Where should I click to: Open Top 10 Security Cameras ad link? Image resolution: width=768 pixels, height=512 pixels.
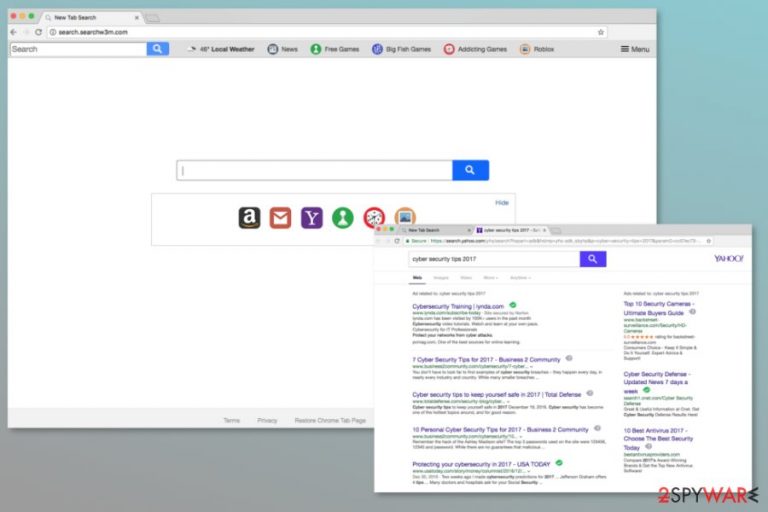tap(658, 308)
